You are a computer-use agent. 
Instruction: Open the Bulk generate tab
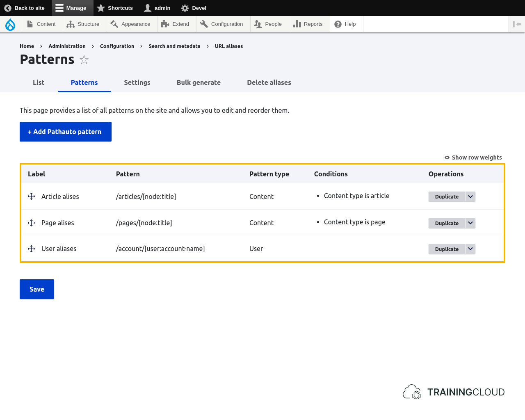pyautogui.click(x=199, y=82)
